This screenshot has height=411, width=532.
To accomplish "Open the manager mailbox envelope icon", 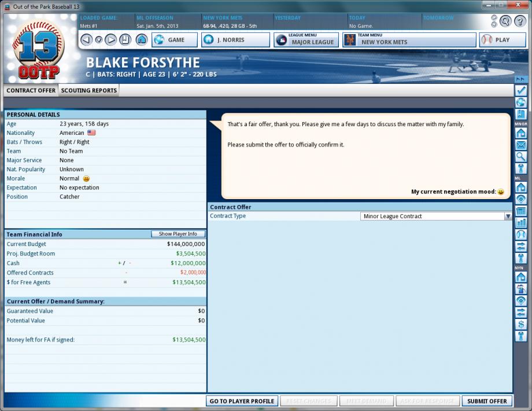I will 521,145.
